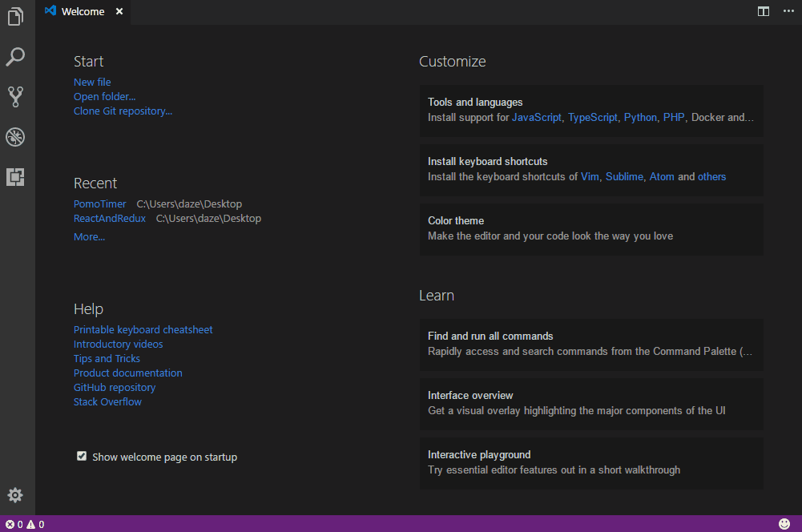Click the ReactAndRedux path C:\Users\daze\Desktop
The height and width of the screenshot is (532, 802).
tap(208, 218)
